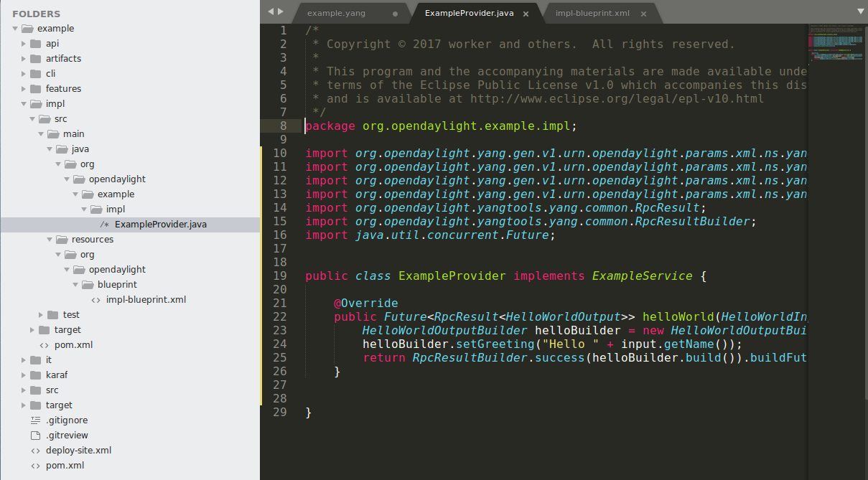Go to next tab with right arrow
The height and width of the screenshot is (480, 868).
point(280,11)
